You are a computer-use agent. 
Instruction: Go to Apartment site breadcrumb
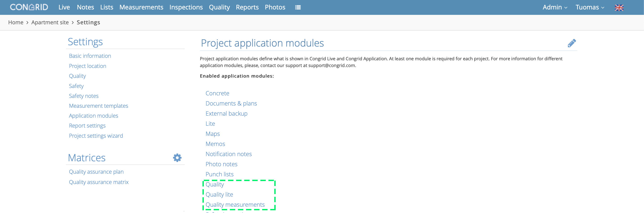[x=50, y=22]
